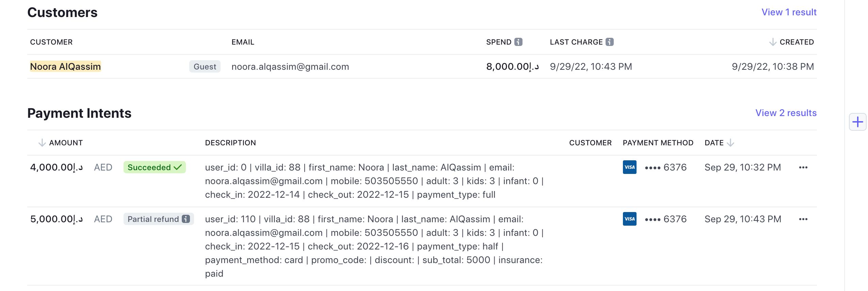
Task: Click the Description column header
Action: 230,143
